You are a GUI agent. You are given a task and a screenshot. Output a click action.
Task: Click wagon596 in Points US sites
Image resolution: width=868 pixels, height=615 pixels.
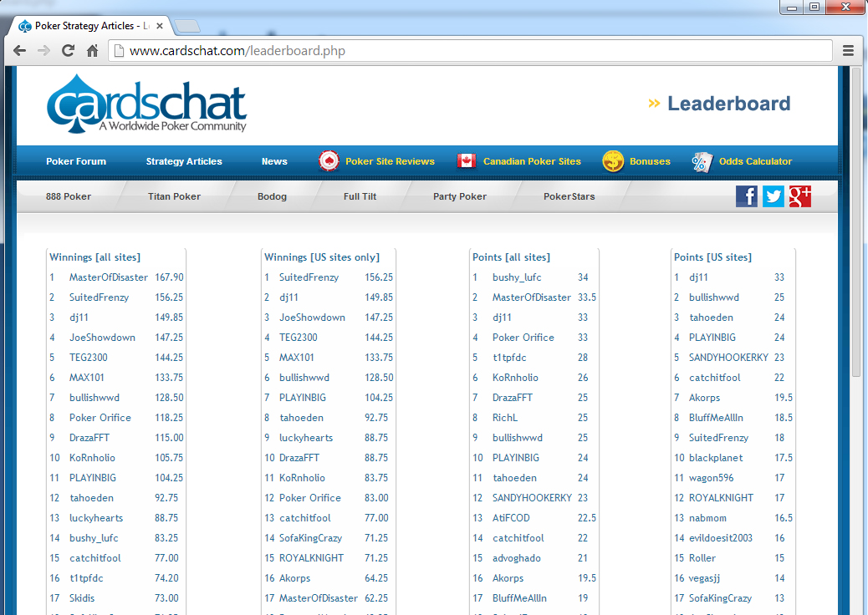[x=712, y=478]
